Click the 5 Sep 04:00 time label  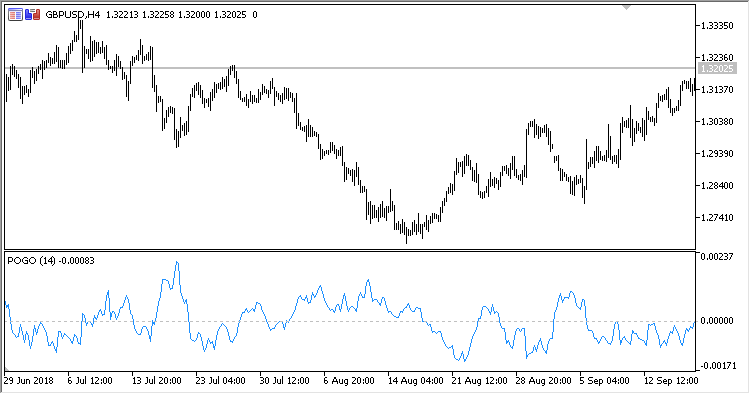[605, 381]
